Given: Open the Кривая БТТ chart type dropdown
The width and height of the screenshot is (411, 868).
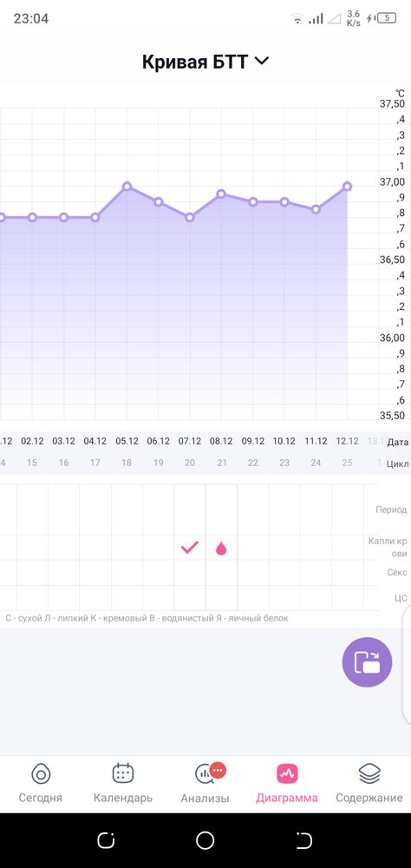Looking at the screenshot, I should (x=205, y=62).
